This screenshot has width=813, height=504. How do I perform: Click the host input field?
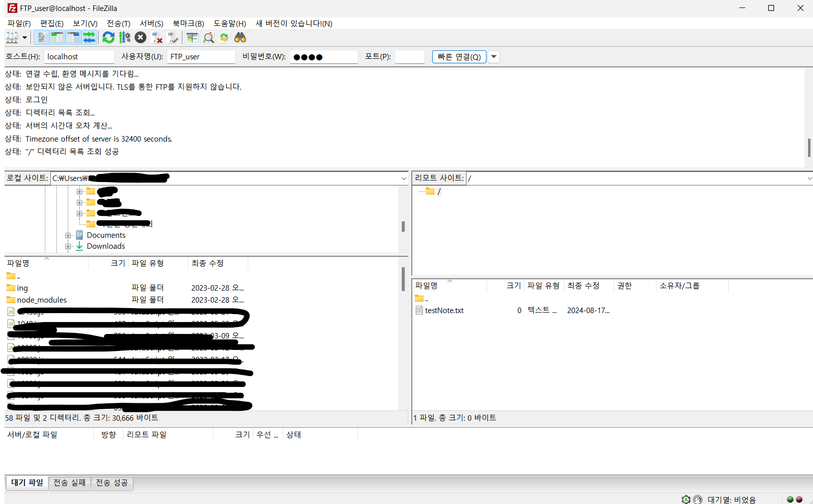[79, 57]
